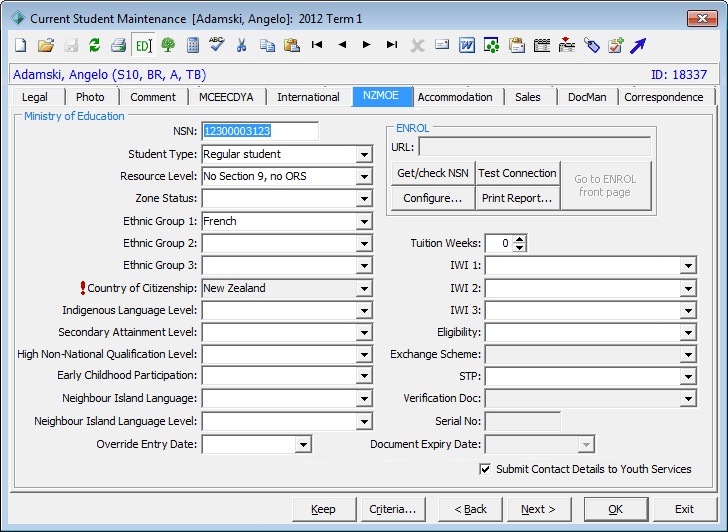728x532 pixels.
Task: Click the NSN input field
Action: pyautogui.click(x=260, y=131)
